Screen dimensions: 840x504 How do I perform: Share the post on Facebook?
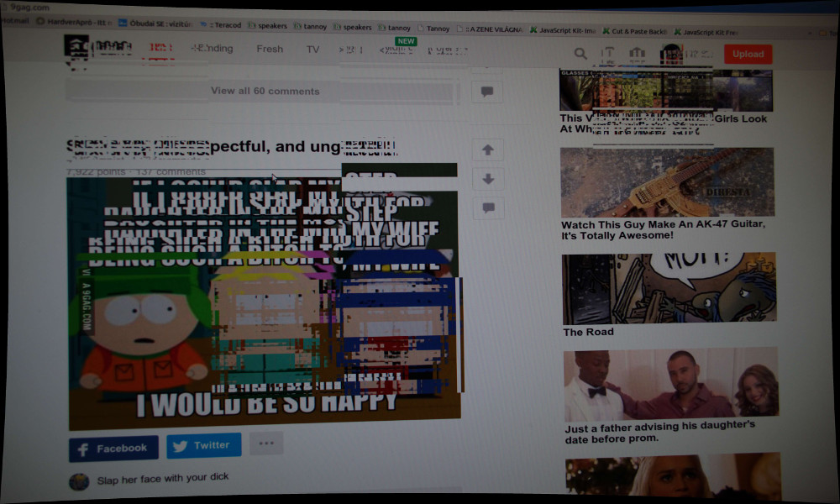[113, 449]
